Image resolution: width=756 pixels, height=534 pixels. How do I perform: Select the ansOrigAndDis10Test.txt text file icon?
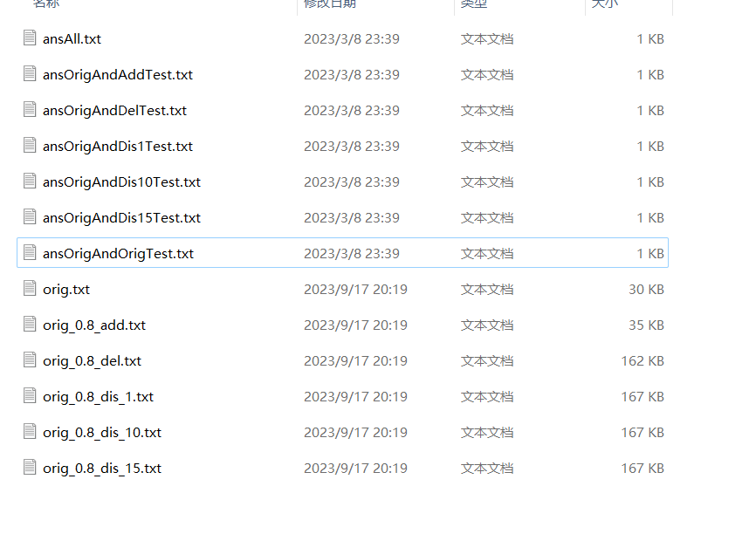[30, 181]
